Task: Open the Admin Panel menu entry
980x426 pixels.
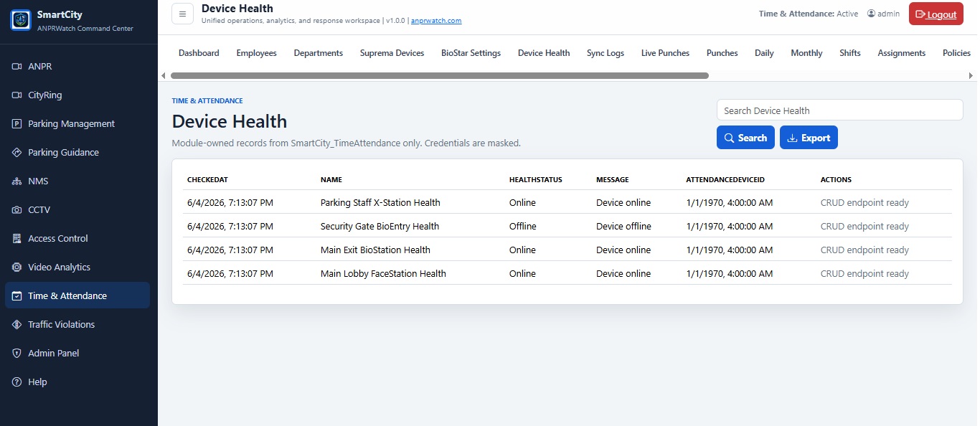Action: point(77,353)
